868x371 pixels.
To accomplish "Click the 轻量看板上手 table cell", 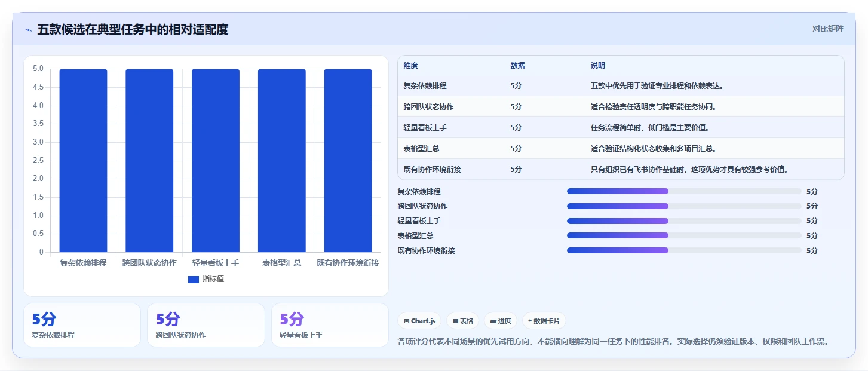I will [x=425, y=128].
